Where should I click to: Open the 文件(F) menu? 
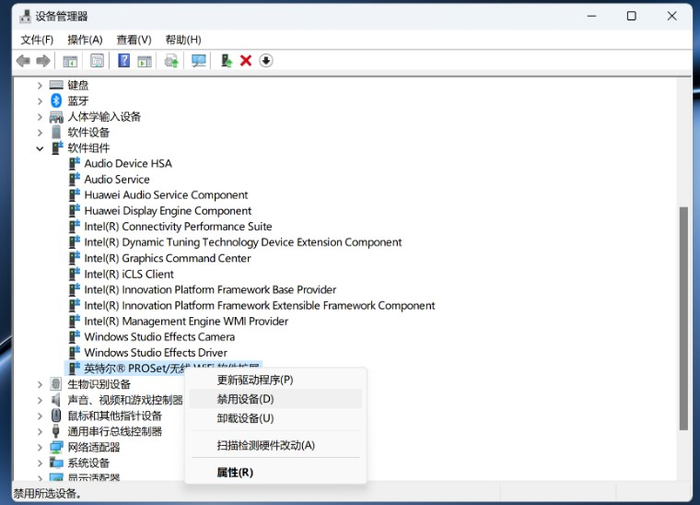pos(37,40)
